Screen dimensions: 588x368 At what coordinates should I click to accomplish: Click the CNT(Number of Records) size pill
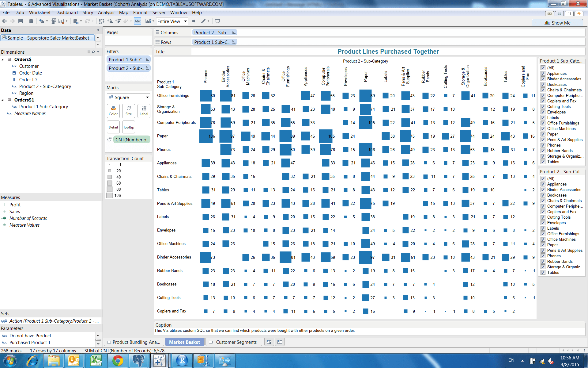point(132,140)
